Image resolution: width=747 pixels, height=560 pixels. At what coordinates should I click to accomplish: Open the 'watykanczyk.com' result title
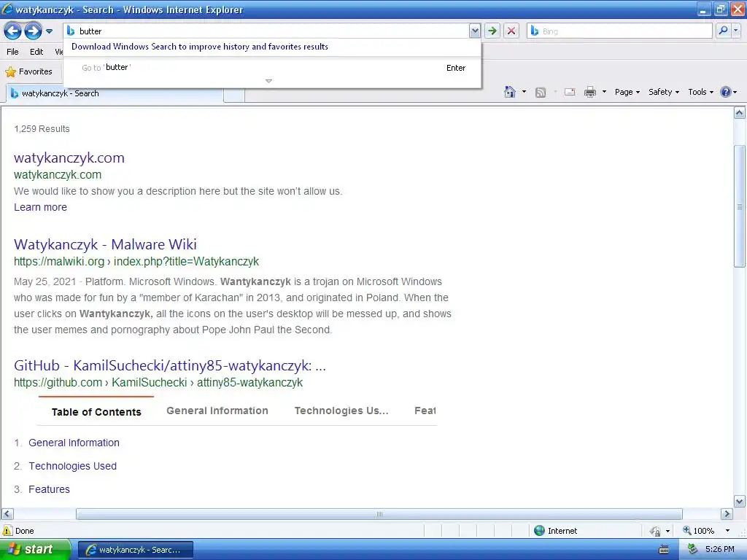pos(69,157)
